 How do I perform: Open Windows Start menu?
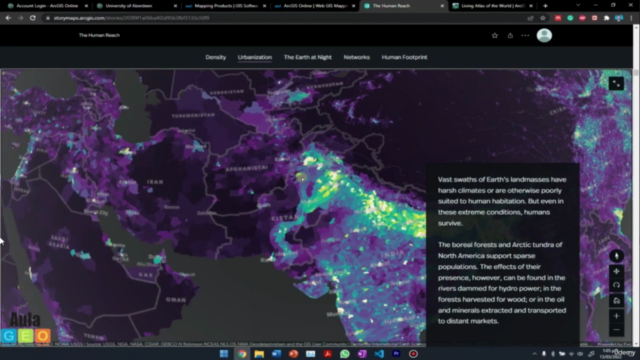224,353
